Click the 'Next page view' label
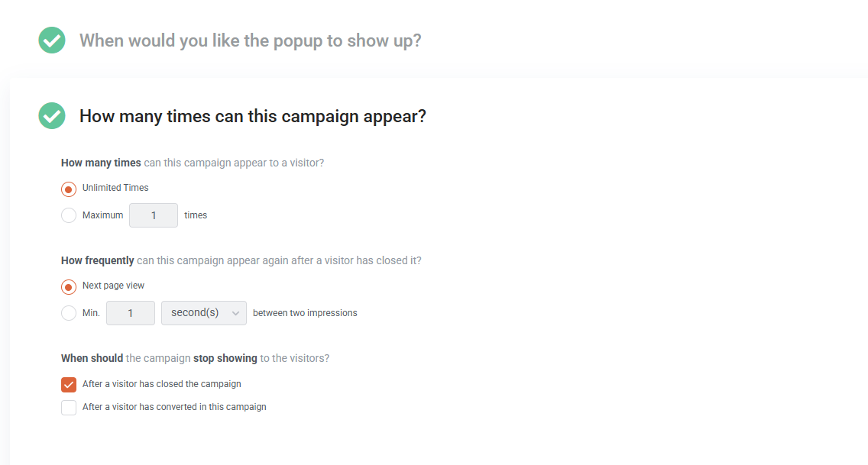Image resolution: width=868 pixels, height=465 pixels. pos(113,286)
